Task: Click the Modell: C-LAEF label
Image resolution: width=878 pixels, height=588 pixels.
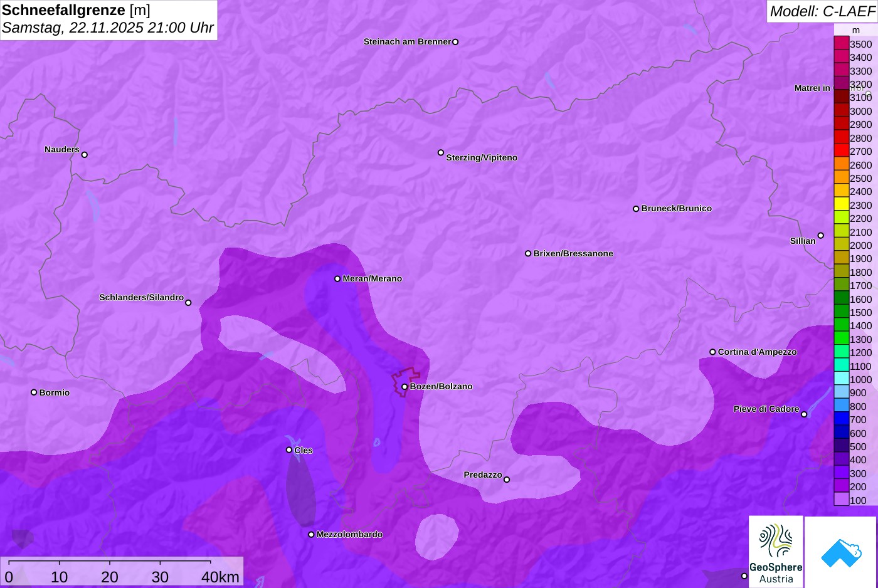Action: pos(822,11)
